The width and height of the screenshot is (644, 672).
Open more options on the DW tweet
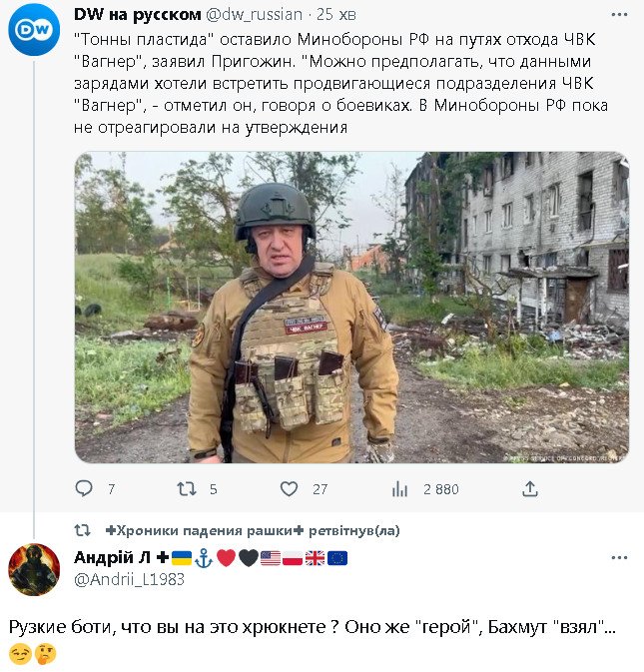tap(618, 15)
